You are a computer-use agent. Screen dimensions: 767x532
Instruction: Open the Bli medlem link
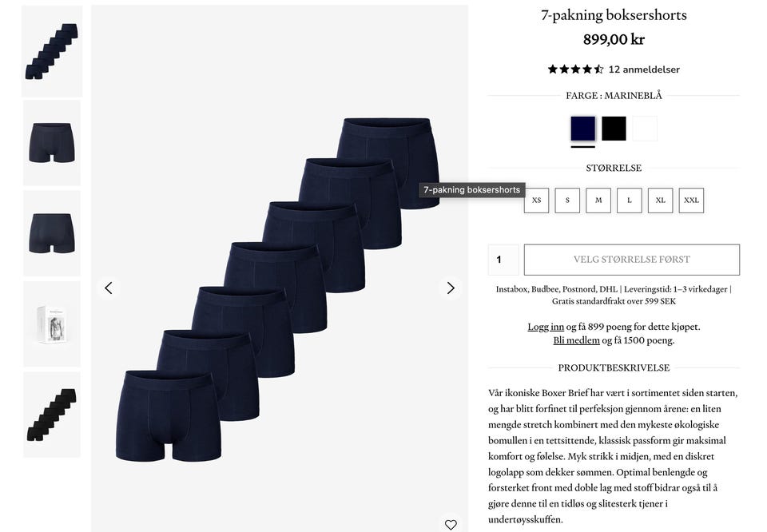[x=576, y=340]
